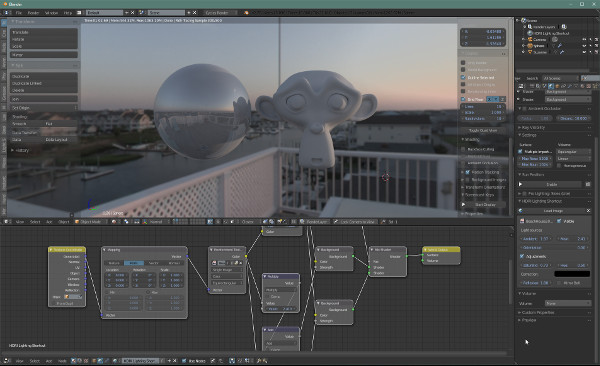Open the Node menu in node editor
Screen dimensions: 600x366
[62, 360]
